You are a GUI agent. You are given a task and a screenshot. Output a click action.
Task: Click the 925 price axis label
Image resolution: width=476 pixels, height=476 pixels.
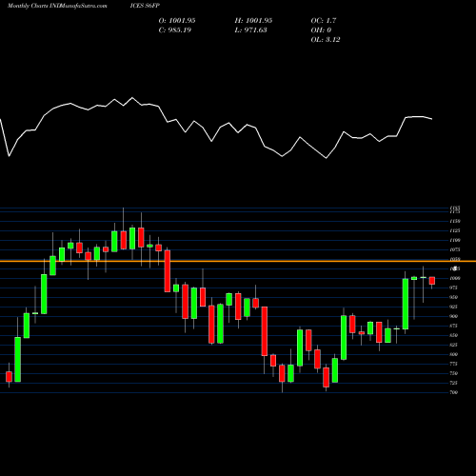pyautogui.click(x=454, y=307)
